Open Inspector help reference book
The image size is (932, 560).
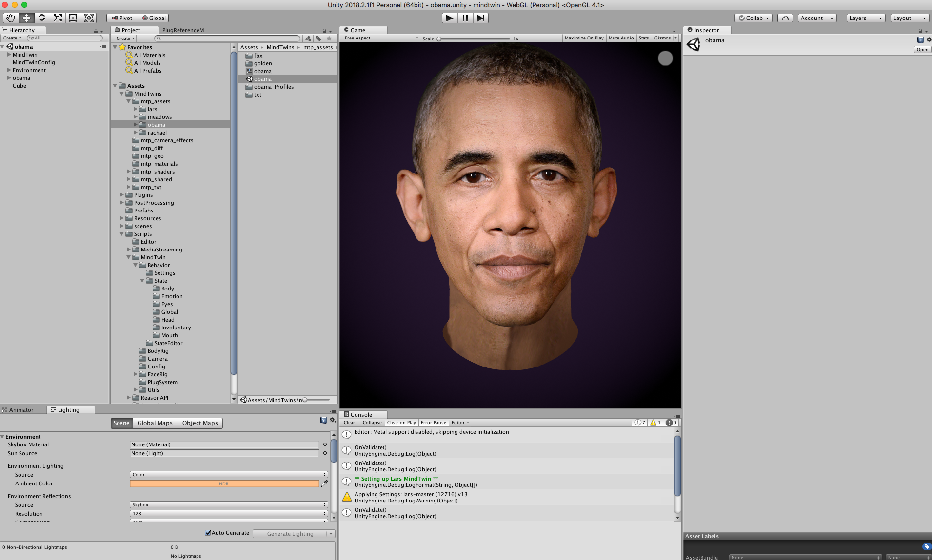(920, 40)
